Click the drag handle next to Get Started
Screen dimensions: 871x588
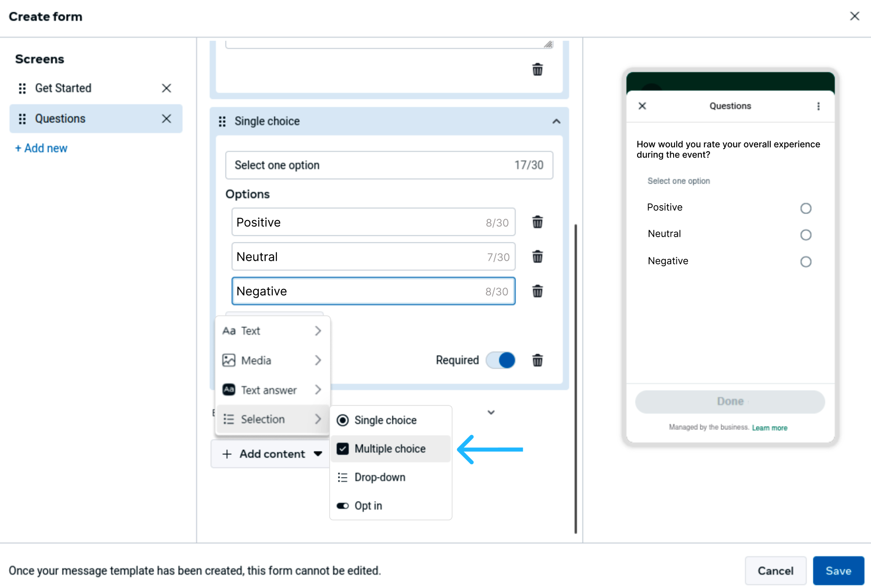tap(22, 88)
